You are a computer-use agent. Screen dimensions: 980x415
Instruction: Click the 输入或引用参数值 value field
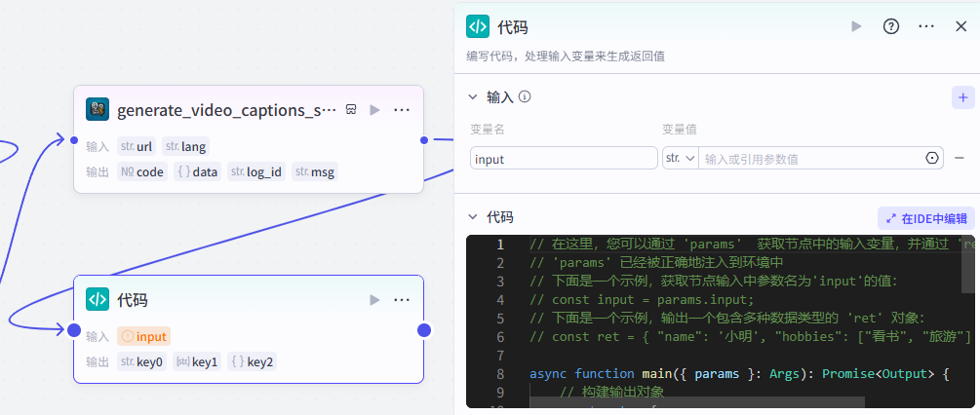[x=809, y=158]
